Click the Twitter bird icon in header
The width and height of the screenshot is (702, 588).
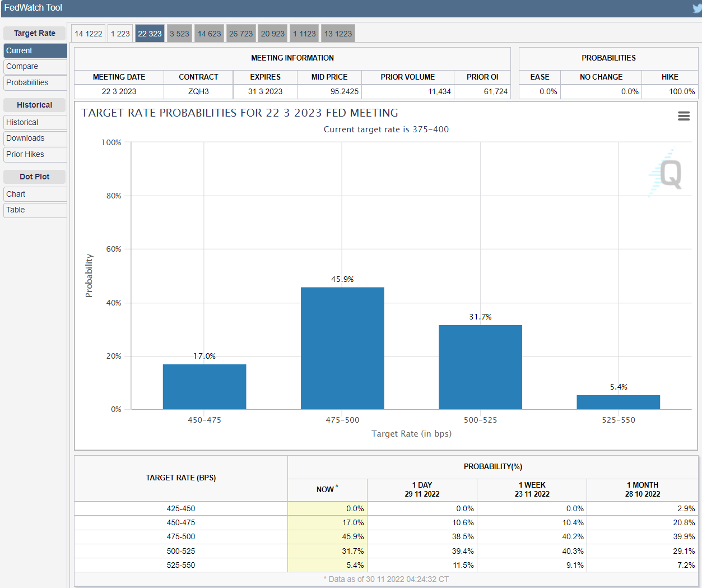(697, 8)
